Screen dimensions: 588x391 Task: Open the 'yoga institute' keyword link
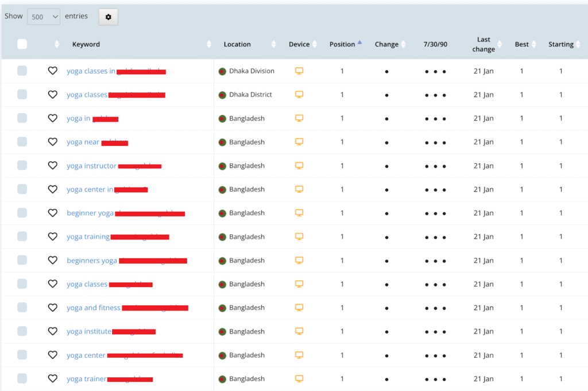89,331
